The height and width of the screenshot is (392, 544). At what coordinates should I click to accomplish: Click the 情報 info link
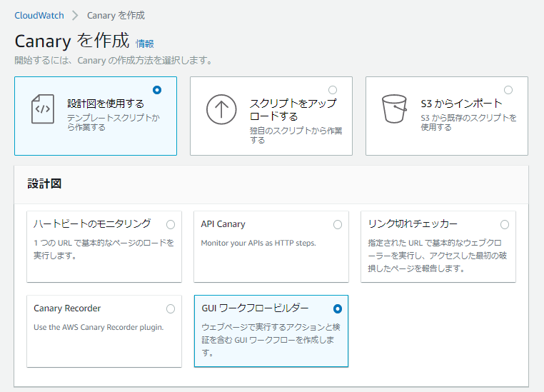tap(145, 44)
